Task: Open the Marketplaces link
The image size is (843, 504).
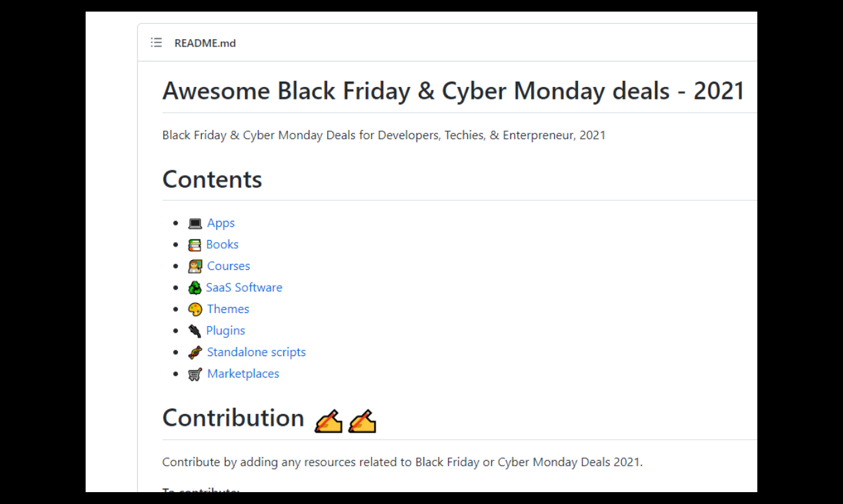Action: point(243,373)
